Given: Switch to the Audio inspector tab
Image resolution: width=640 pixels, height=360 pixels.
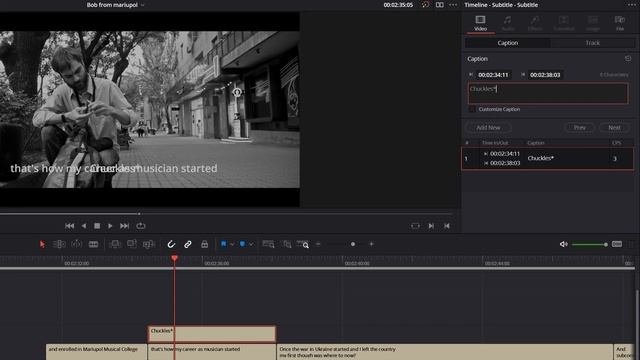Looking at the screenshot, I should [x=508, y=23].
